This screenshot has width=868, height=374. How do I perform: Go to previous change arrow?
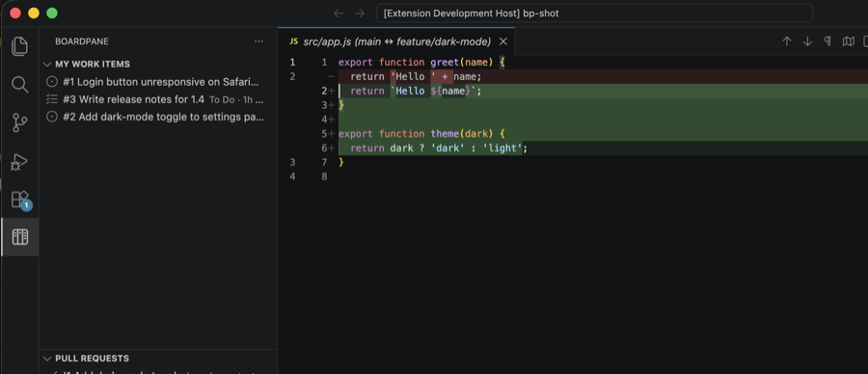[786, 41]
